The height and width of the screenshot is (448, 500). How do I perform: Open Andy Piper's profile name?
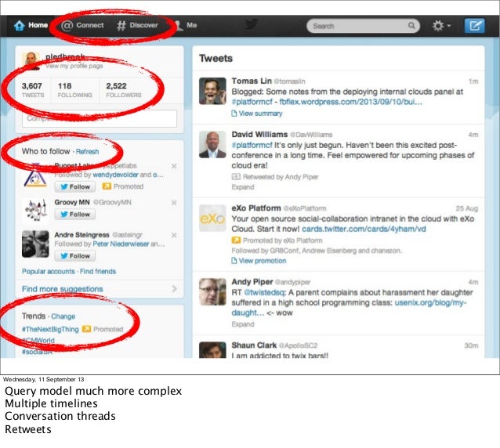pos(252,282)
